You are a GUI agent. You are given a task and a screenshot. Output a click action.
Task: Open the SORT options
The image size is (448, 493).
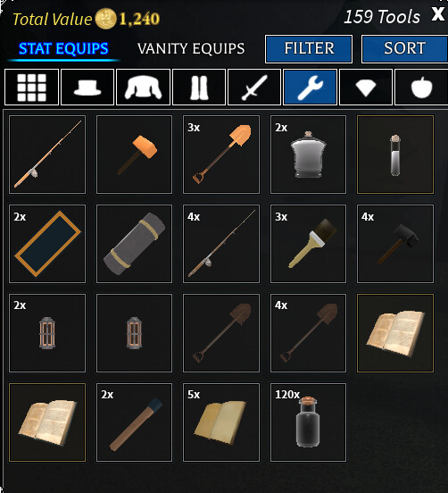pos(404,49)
